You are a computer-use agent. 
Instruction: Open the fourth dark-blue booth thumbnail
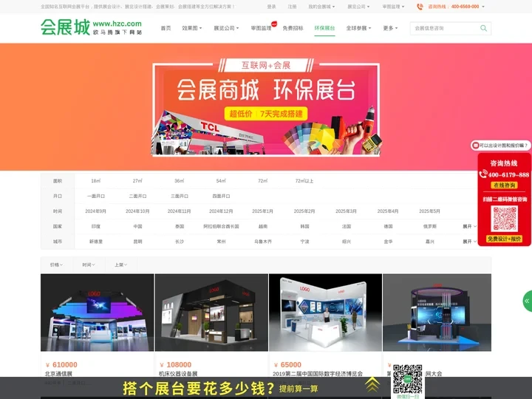(x=437, y=313)
